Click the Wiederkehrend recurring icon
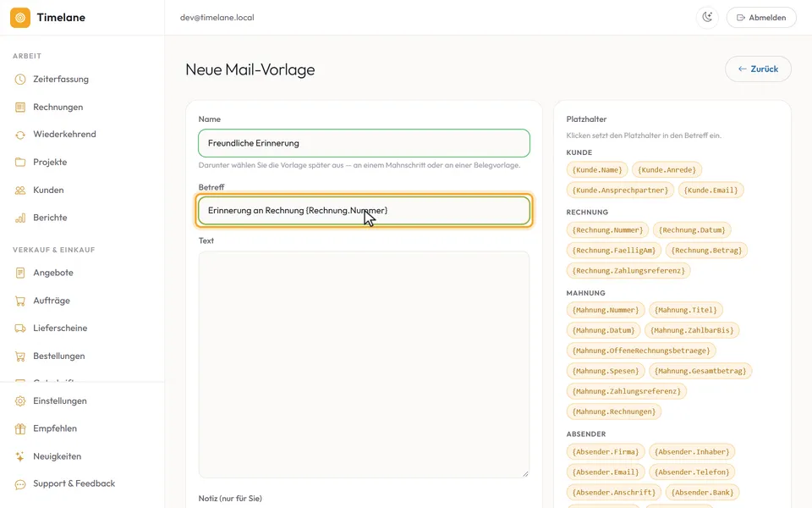 (20, 135)
